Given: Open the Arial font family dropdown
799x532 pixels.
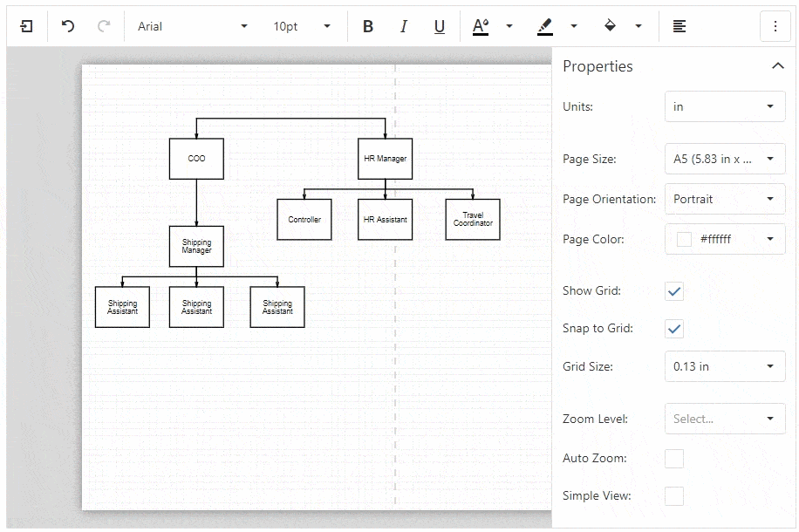Looking at the screenshot, I should pos(193,26).
